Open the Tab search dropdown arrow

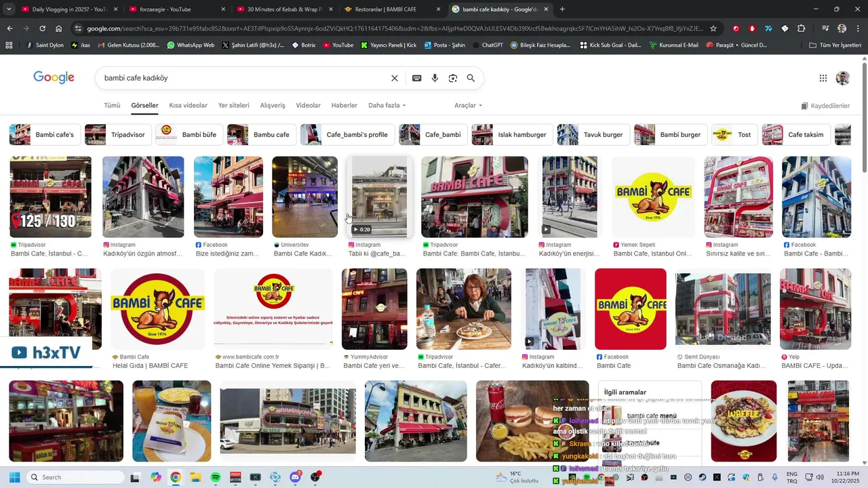(9, 9)
